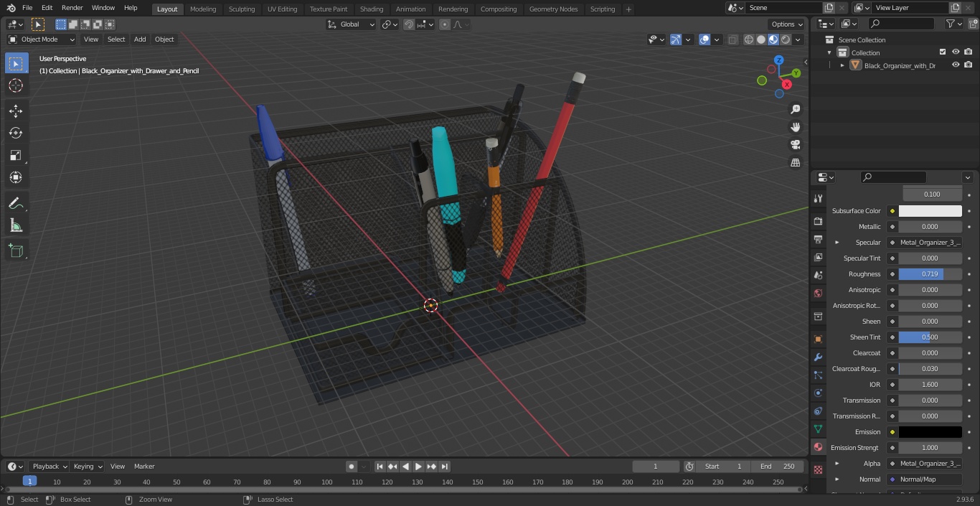Click the zoom viewport magnifier icon
This screenshot has height=506, width=980.
795,109
